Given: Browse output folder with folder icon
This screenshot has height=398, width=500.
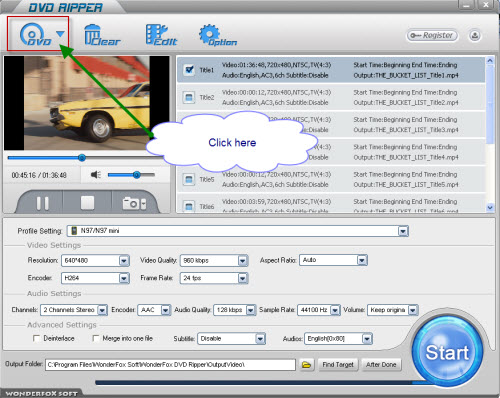Looking at the screenshot, I should click(x=306, y=365).
